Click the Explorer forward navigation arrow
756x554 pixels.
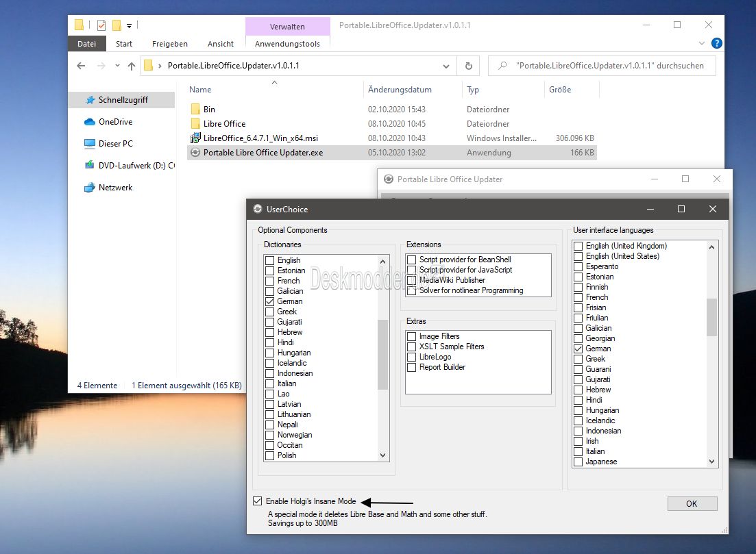(x=101, y=66)
